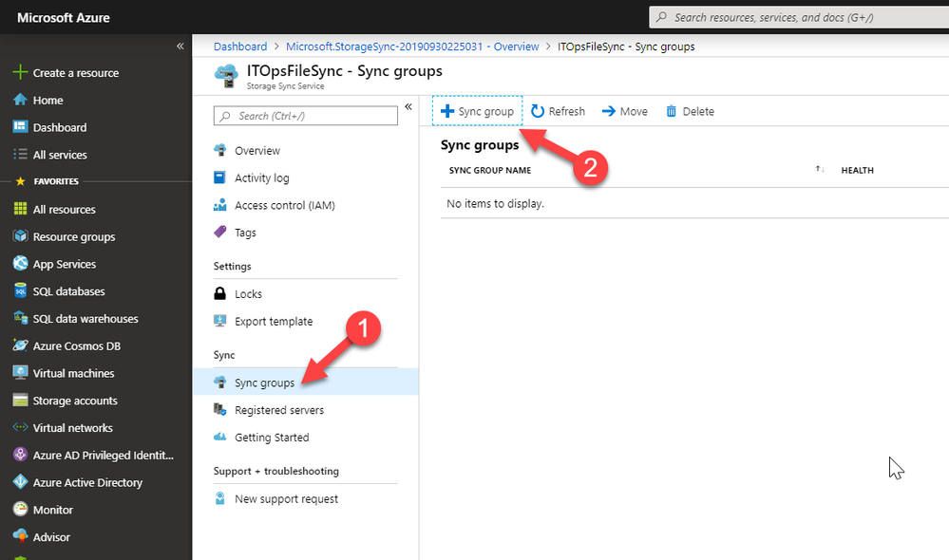
Task: Click the FAVORITES star icon
Action: tap(20, 181)
